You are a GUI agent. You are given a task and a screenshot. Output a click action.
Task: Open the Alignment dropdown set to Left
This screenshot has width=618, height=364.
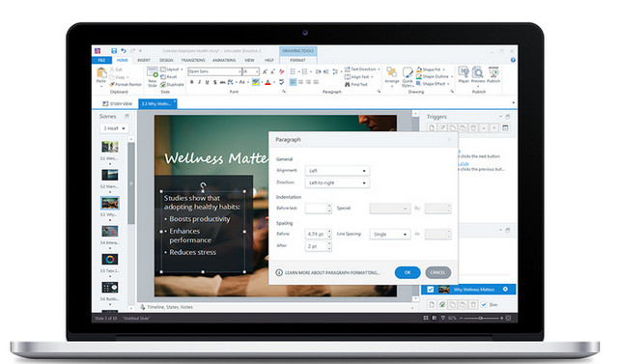click(337, 171)
